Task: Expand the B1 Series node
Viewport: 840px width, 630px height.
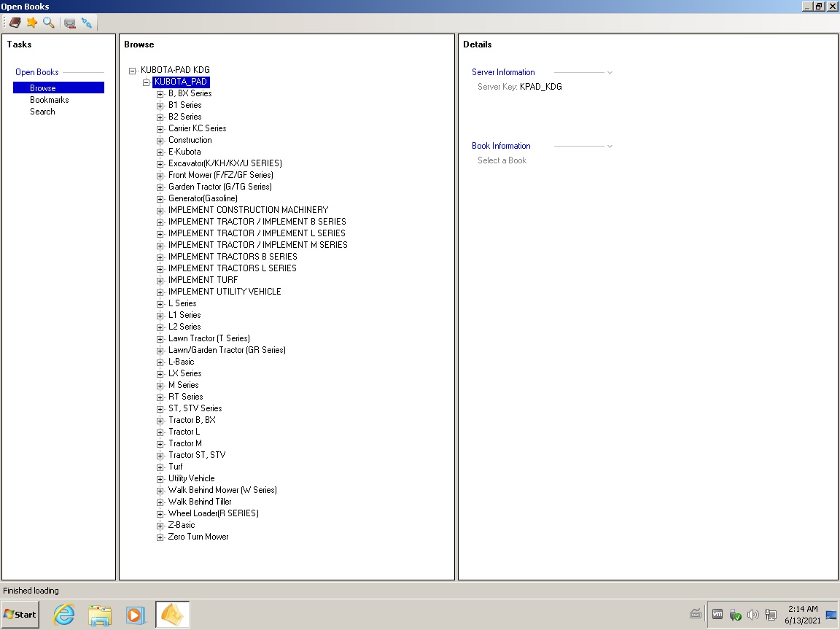Action: click(160, 106)
